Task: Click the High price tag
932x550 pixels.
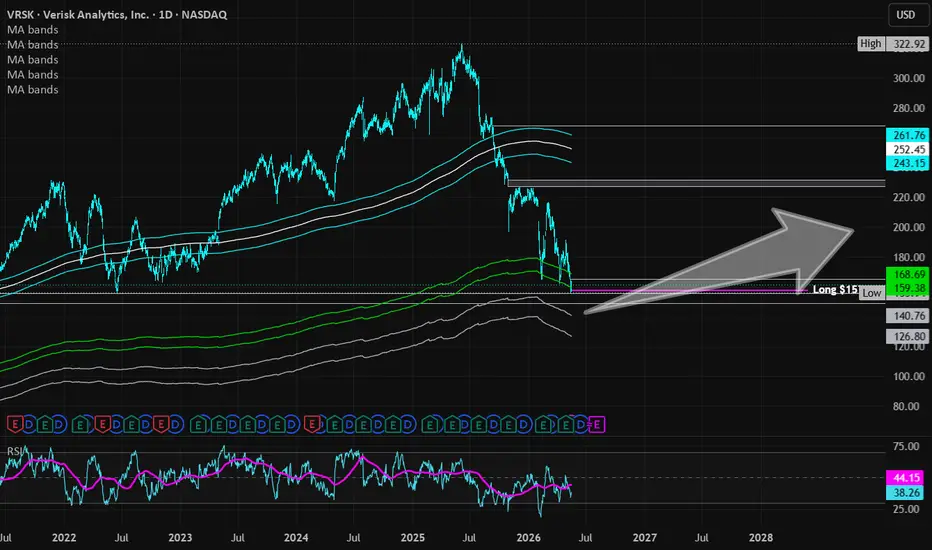Action: point(871,43)
